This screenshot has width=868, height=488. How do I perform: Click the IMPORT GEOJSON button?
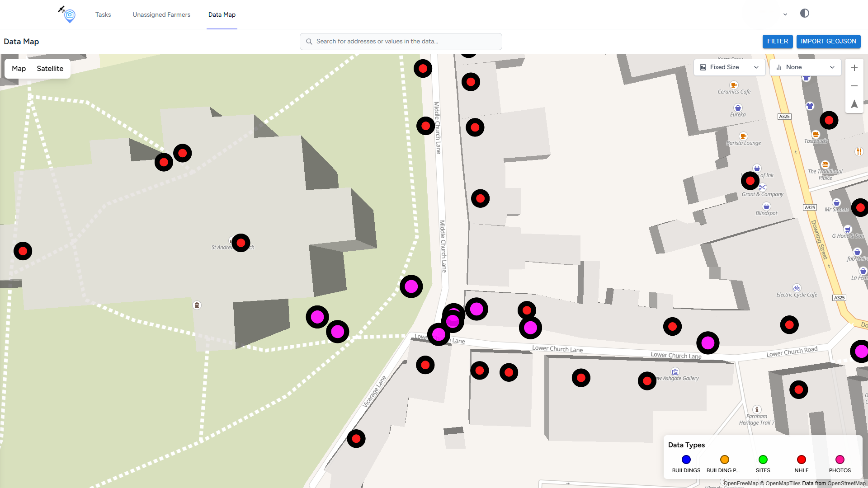[828, 41]
